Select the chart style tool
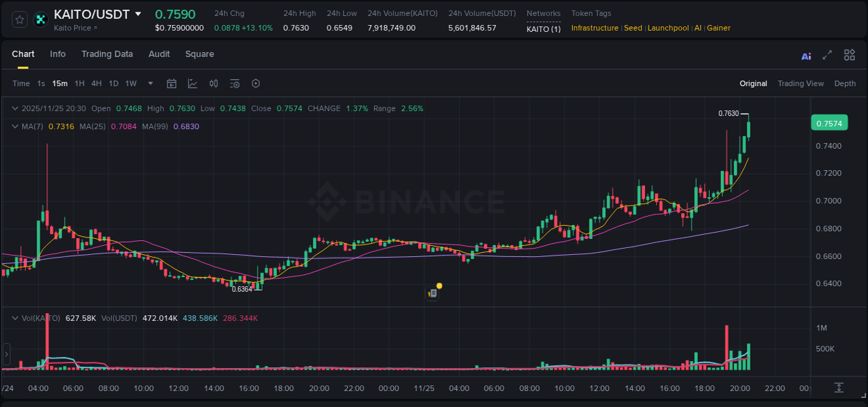Image resolution: width=868 pixels, height=407 pixels. [192, 83]
